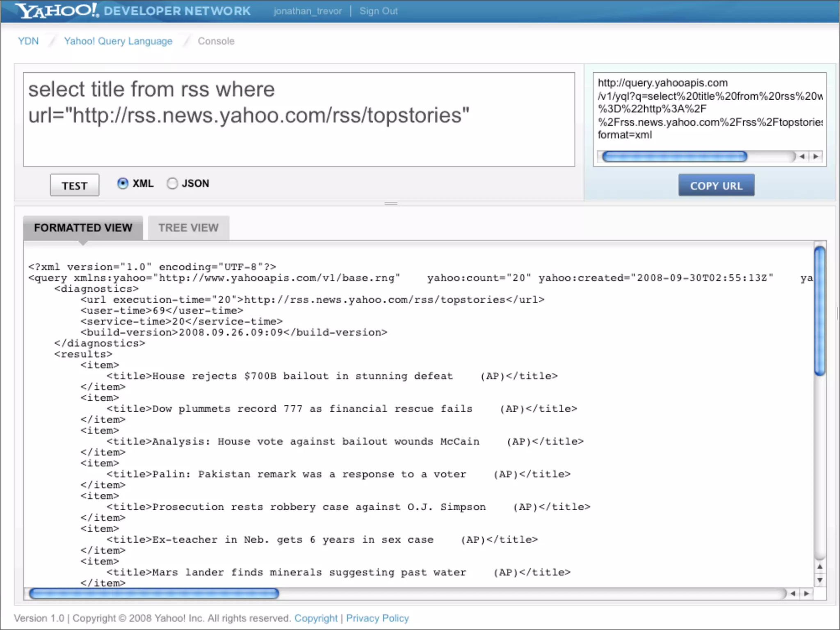Focus the YQL query text box
The width and height of the screenshot is (840, 630).
click(299, 119)
